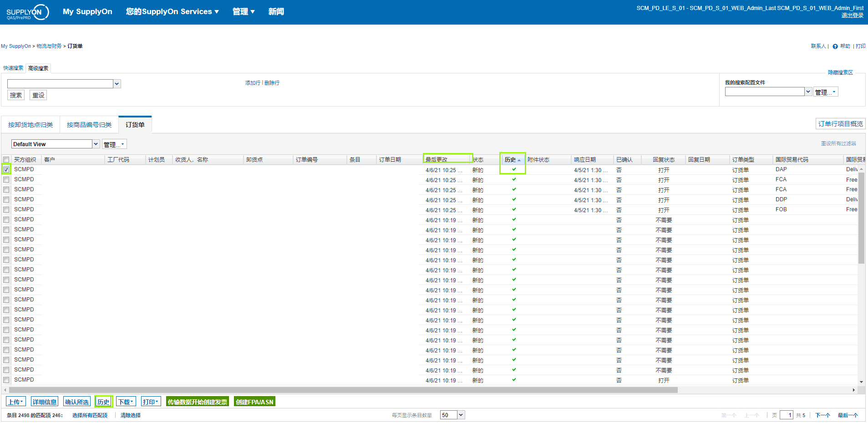The image size is (868, 423).
Task: Go to next page via 下一个
Action: 822,415
